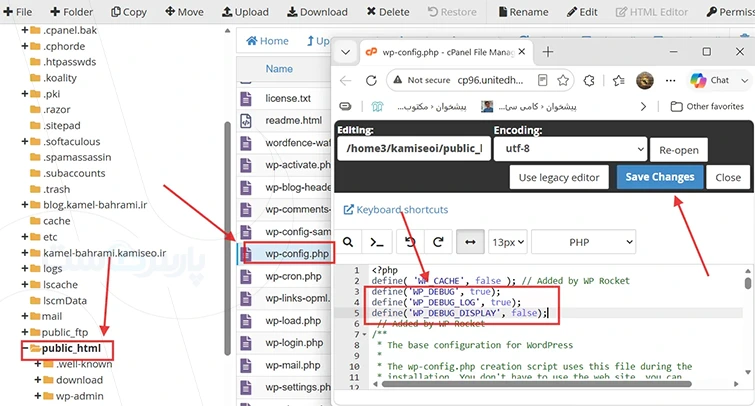Open the Favorites list icon

click(x=619, y=80)
